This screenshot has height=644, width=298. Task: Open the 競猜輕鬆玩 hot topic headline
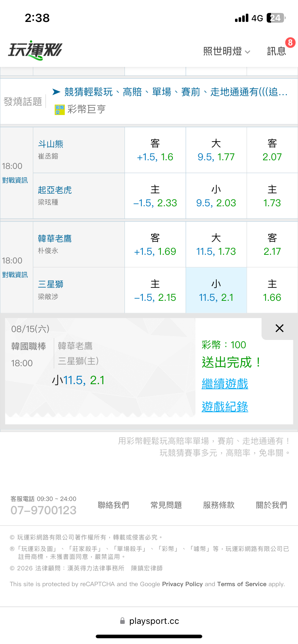coord(176,92)
